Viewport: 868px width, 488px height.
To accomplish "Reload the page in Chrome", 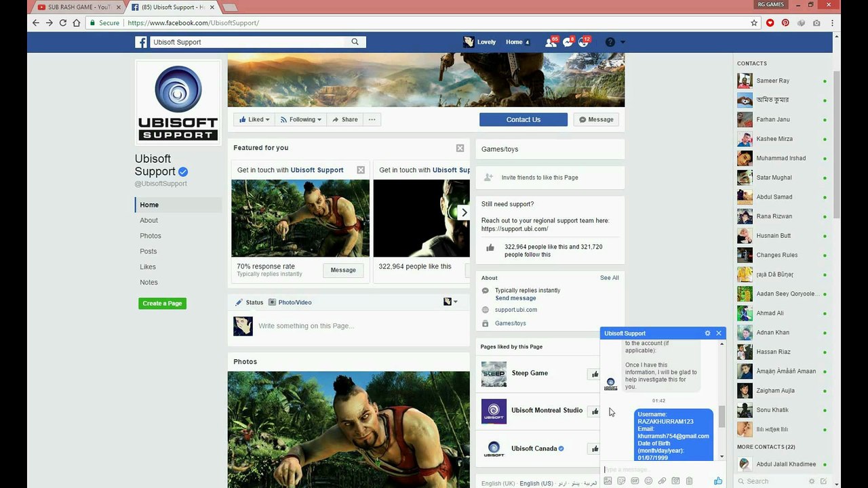I will click(63, 22).
